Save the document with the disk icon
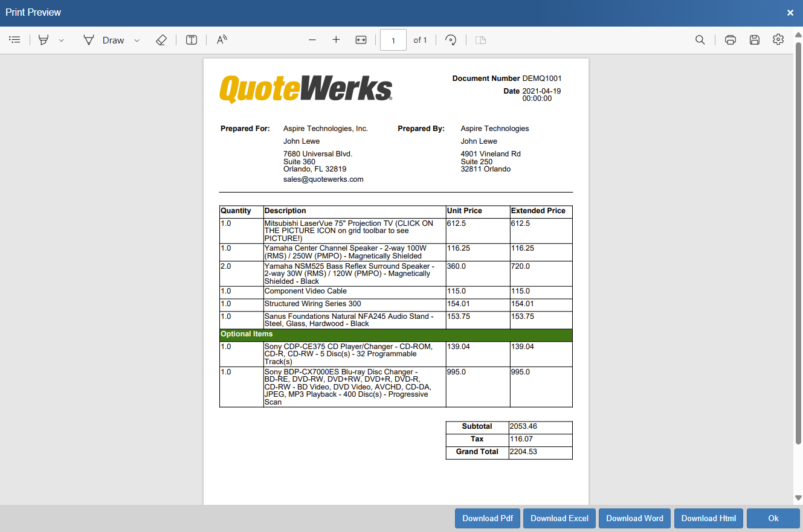The height and width of the screenshot is (532, 803). click(x=754, y=40)
